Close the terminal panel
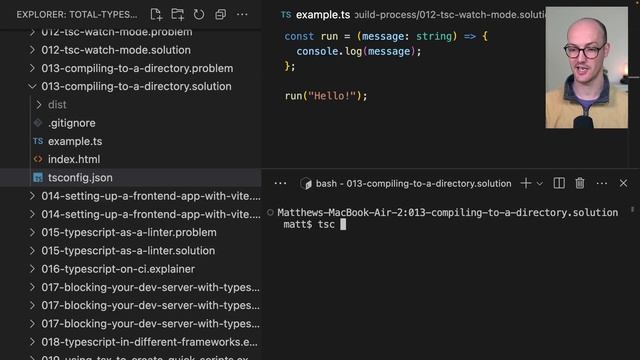Image resolution: width=640 pixels, height=360 pixels. pyautogui.click(x=623, y=183)
